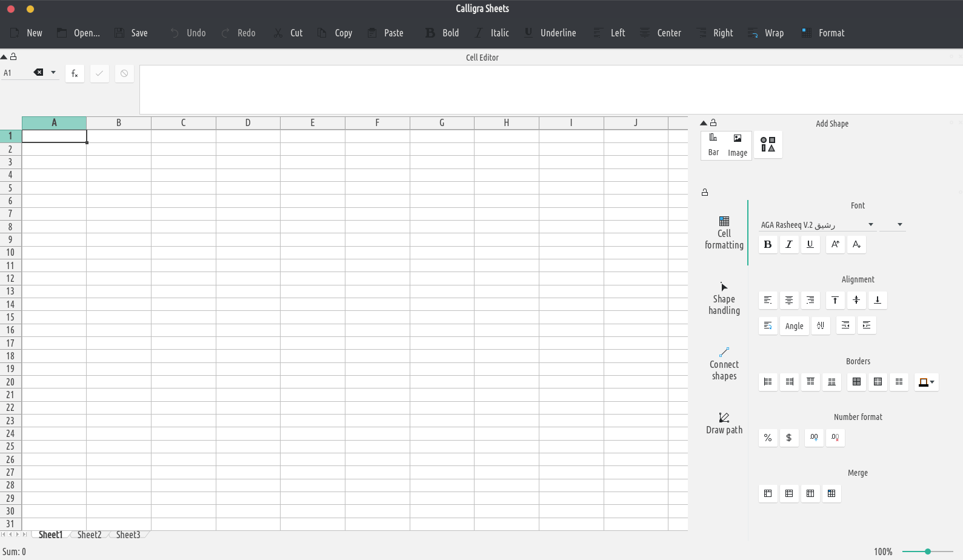Click the percent number format icon
Screen dimensions: 963x560
768,438
